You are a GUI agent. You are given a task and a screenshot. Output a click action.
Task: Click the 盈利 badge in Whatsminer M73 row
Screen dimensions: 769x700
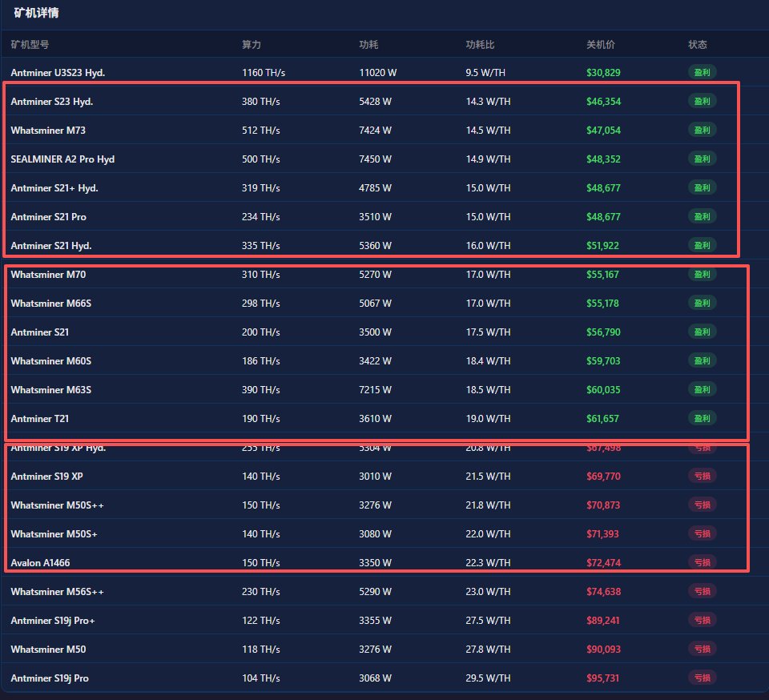(x=703, y=130)
